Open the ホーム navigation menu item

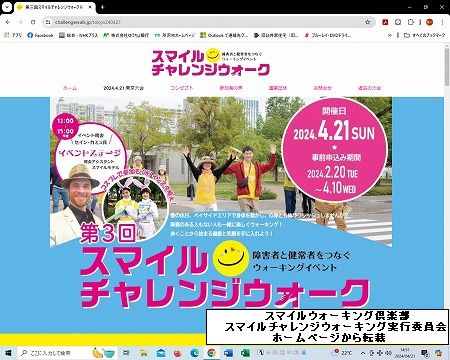click(x=70, y=88)
